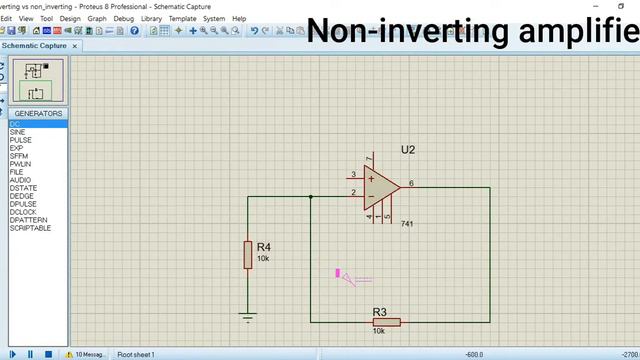Click the Copy to clipboard icon

[290, 31]
